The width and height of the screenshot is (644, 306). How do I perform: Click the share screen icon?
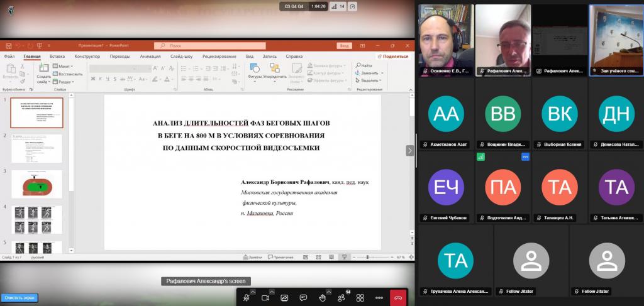click(284, 298)
